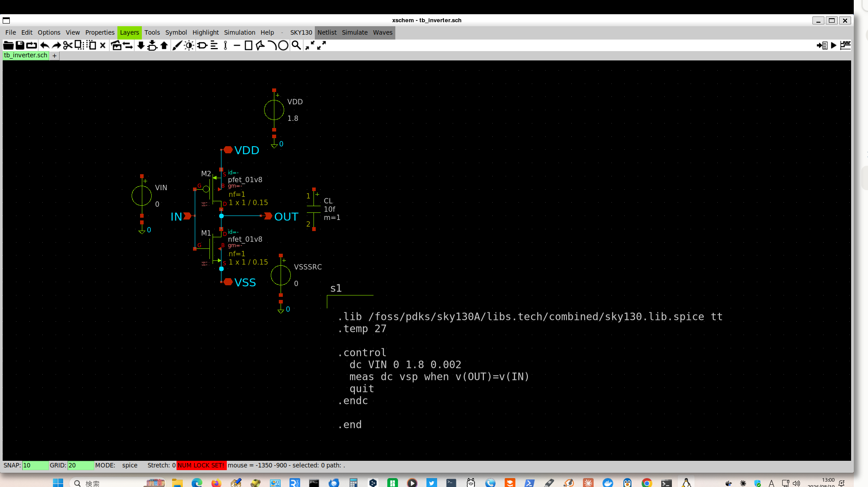Click the '.temp 27' line in s1 code block
Viewport: 868px width, 487px height.
[x=362, y=329]
